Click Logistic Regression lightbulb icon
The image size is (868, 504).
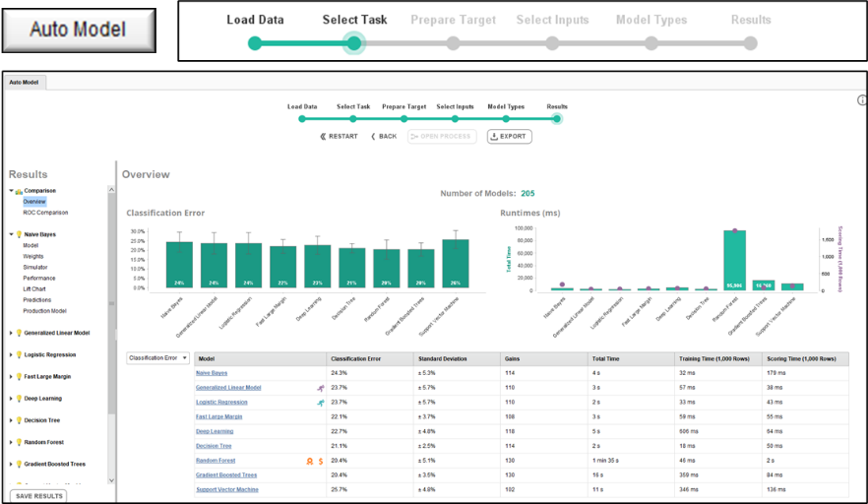pos(19,354)
